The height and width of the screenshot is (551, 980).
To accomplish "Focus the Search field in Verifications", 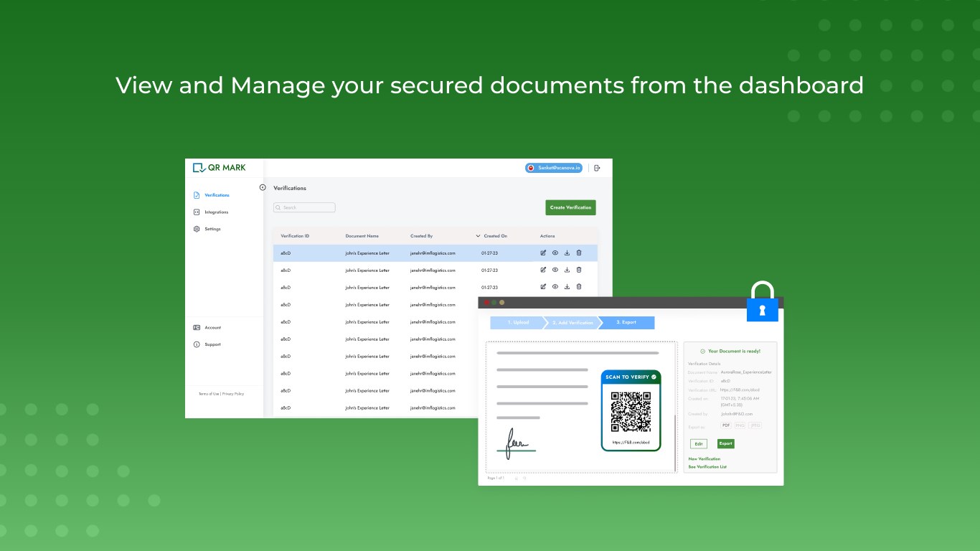I will [304, 207].
